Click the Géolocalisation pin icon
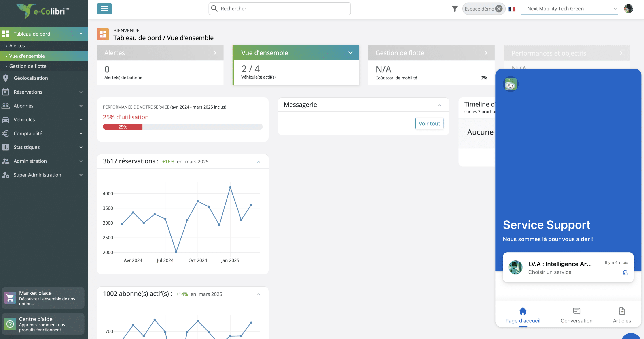Screen dimensions: 644x339 6,78
